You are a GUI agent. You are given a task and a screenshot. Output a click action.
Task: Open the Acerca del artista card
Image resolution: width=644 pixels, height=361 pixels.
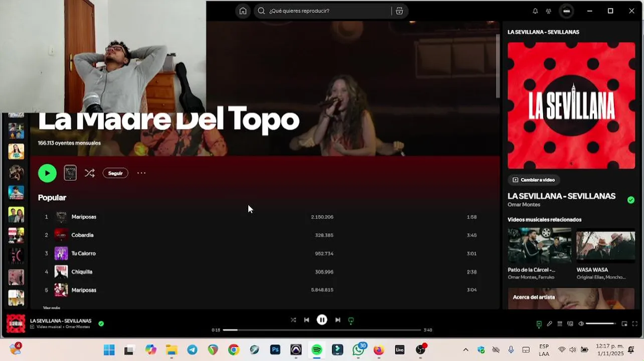(x=571, y=298)
